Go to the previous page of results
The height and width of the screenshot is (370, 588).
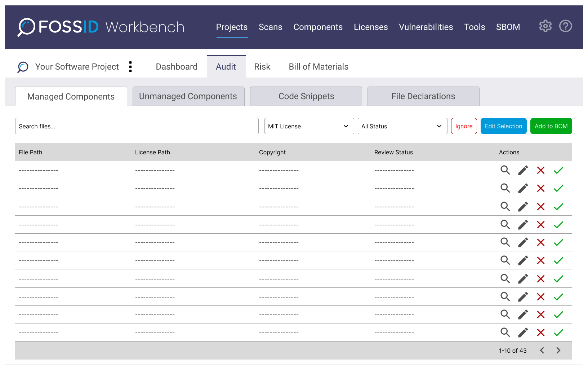542,351
